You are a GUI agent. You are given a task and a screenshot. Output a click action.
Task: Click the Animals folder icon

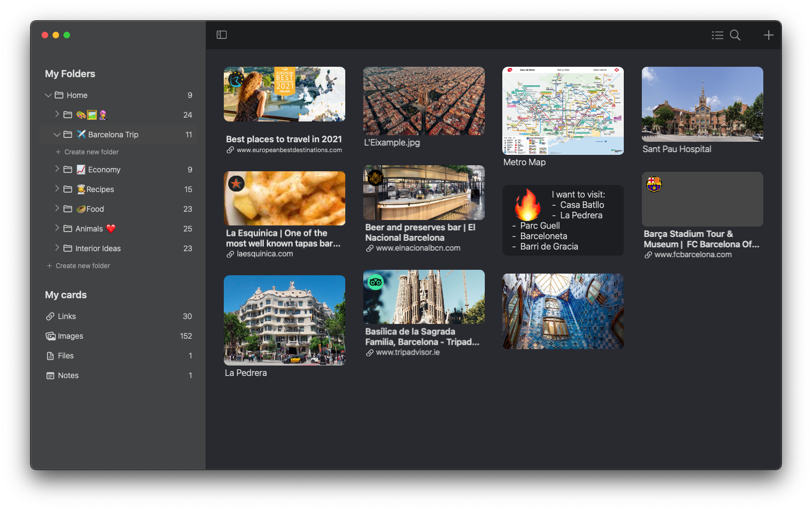(x=68, y=229)
